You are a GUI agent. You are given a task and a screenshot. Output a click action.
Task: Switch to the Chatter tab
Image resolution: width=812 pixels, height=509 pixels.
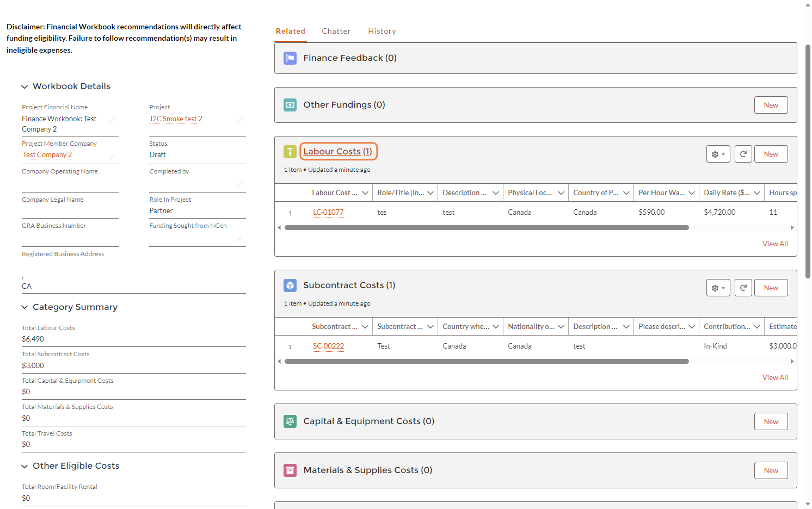[336, 31]
